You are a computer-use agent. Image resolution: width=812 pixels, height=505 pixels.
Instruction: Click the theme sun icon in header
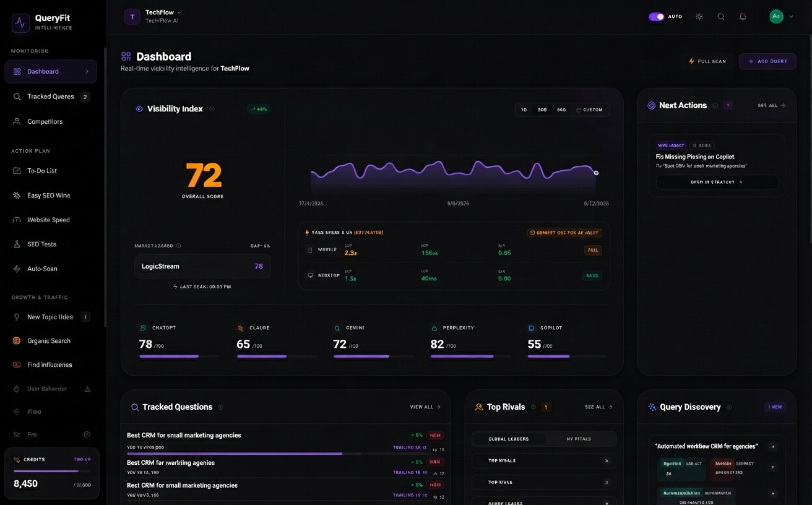click(699, 17)
